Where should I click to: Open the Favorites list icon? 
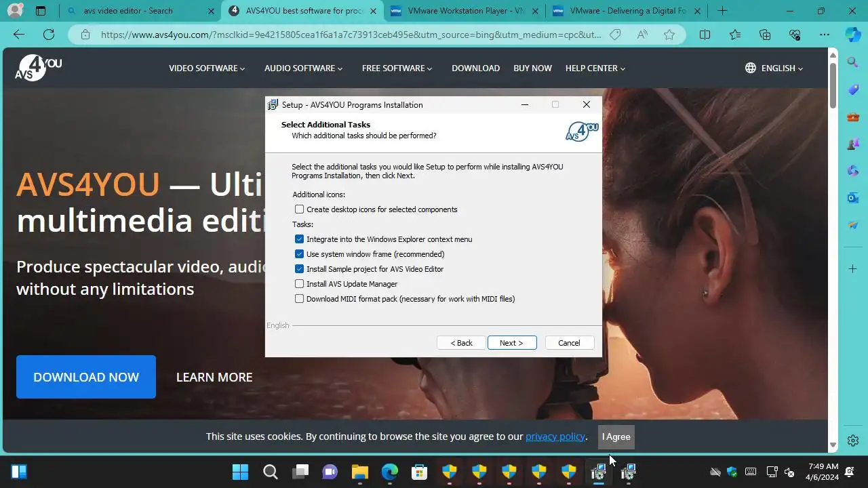click(x=735, y=35)
